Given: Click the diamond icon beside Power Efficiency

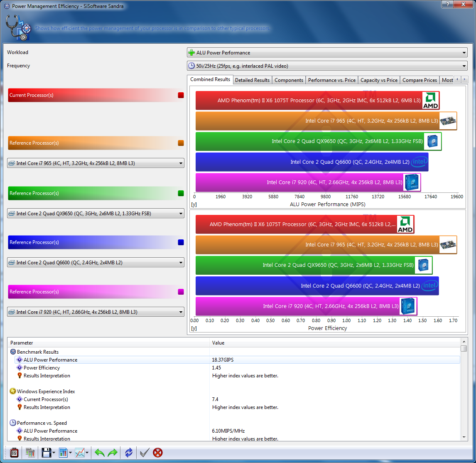Looking at the screenshot, I should pyautogui.click(x=20, y=367).
